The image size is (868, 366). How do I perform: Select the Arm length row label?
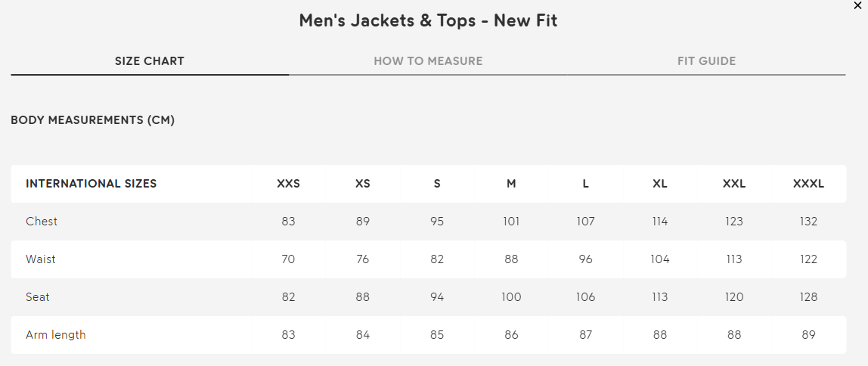[x=56, y=335]
